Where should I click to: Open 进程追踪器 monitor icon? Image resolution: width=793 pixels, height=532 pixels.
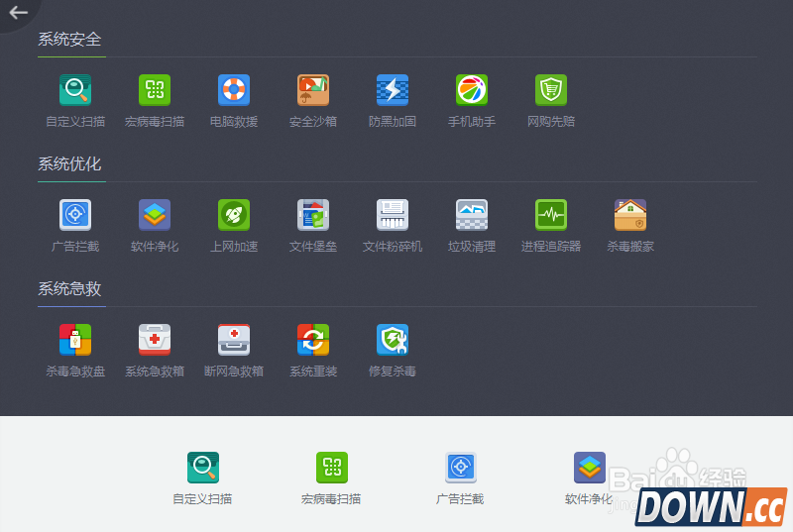click(551, 215)
